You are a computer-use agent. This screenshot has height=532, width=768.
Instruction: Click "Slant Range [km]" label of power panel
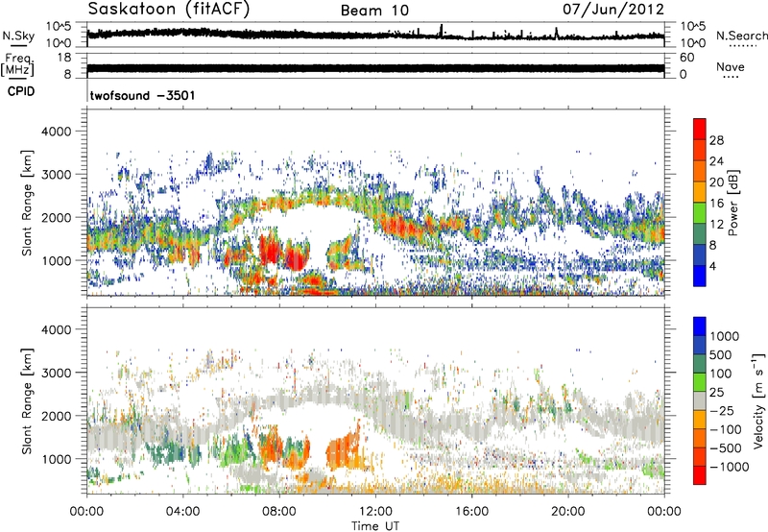pyautogui.click(x=27, y=203)
